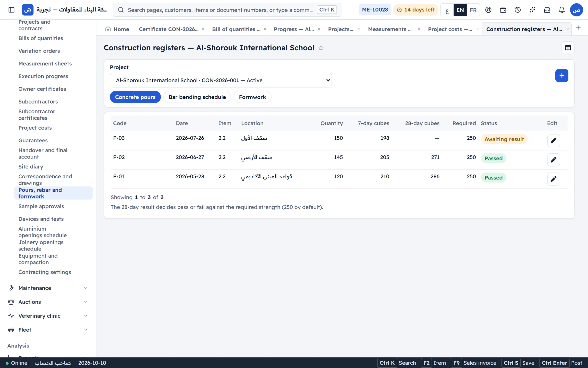Toggle the split view columns icon
This screenshot has height=368, width=588.
click(568, 48)
